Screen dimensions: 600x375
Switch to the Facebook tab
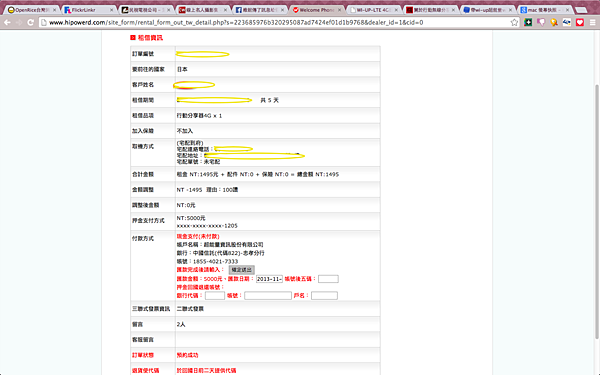[259, 10]
